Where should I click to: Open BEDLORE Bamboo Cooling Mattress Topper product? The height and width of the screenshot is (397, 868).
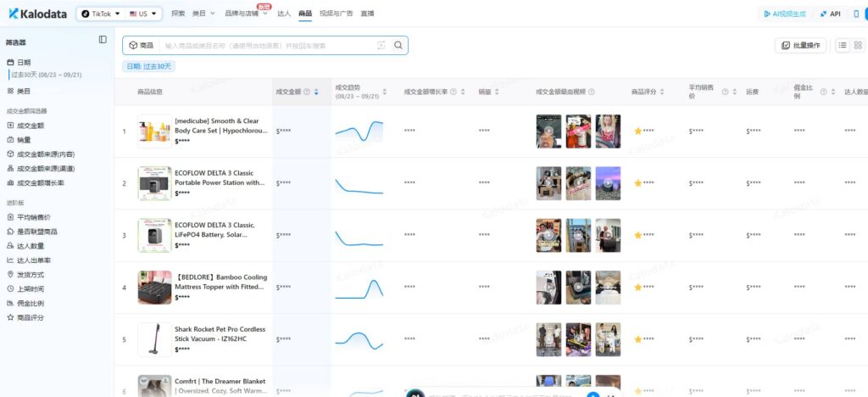pyautogui.click(x=221, y=282)
